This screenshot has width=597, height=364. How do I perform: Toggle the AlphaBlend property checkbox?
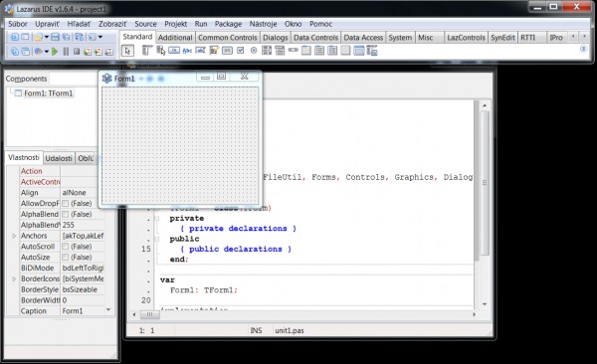(66, 214)
